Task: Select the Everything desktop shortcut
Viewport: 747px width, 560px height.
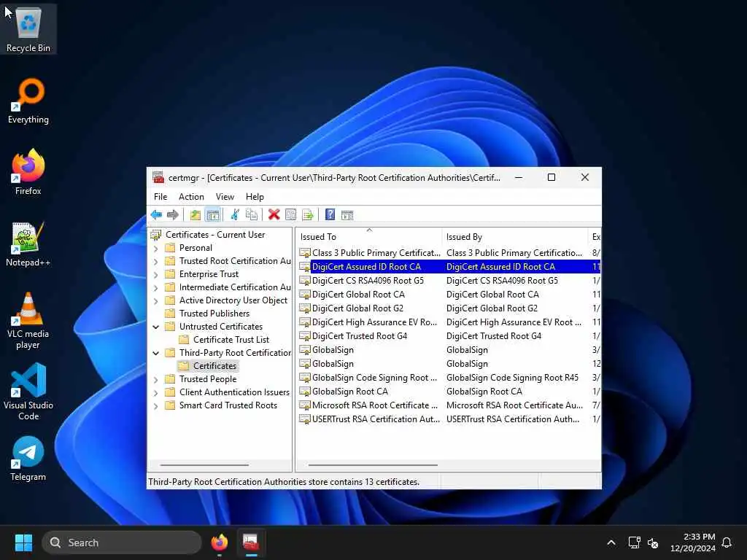Action: click(x=28, y=101)
